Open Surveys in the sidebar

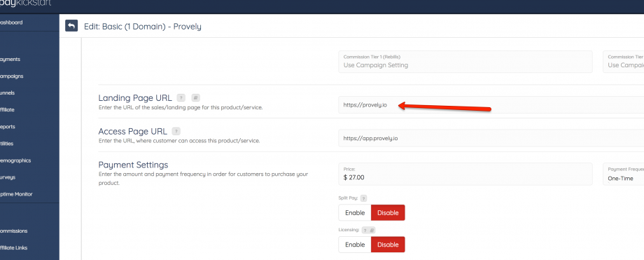(x=8, y=177)
